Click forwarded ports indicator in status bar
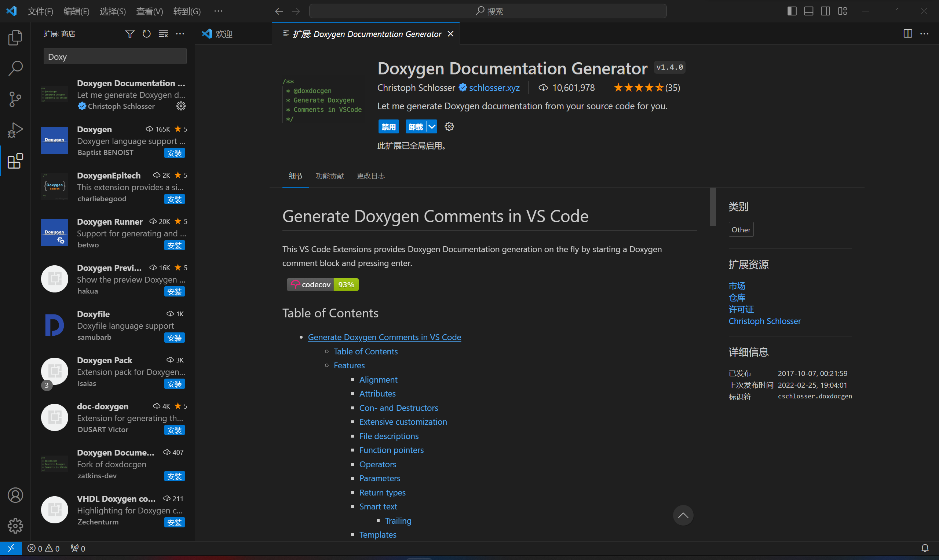Image resolution: width=939 pixels, height=560 pixels. (78, 548)
